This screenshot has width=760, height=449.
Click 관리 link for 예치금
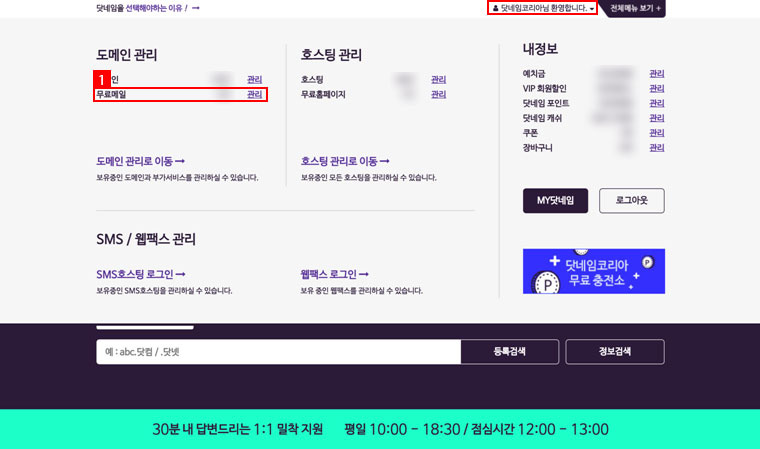656,74
